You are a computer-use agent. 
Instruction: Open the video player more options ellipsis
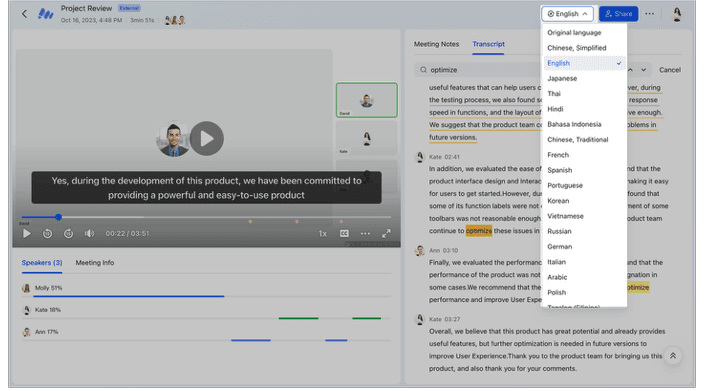pyautogui.click(x=365, y=233)
